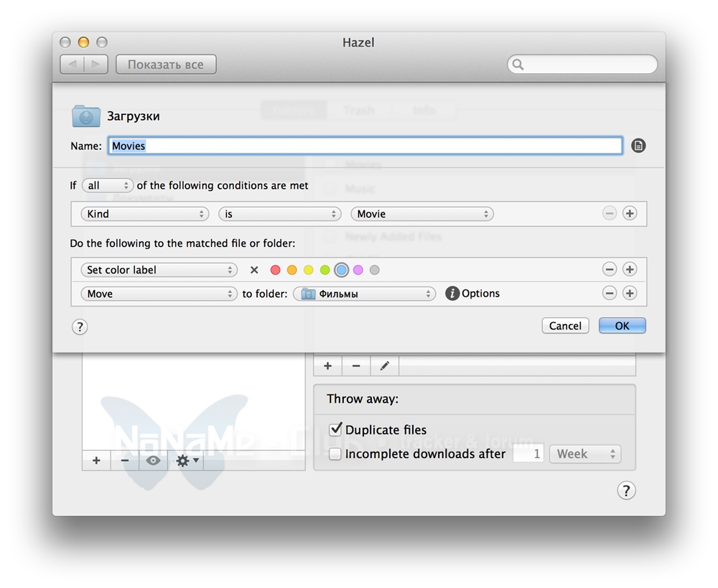
Task: Open the Set color label action dropdown
Action: [159, 270]
